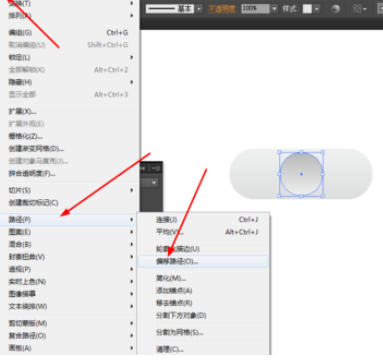Open the 切片(S) submenu
The width and height of the screenshot is (383, 364).
point(70,190)
